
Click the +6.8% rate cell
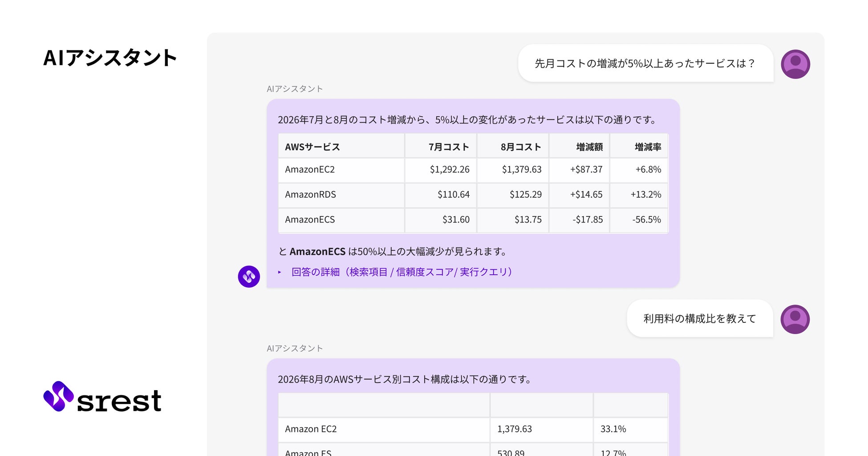tap(639, 170)
